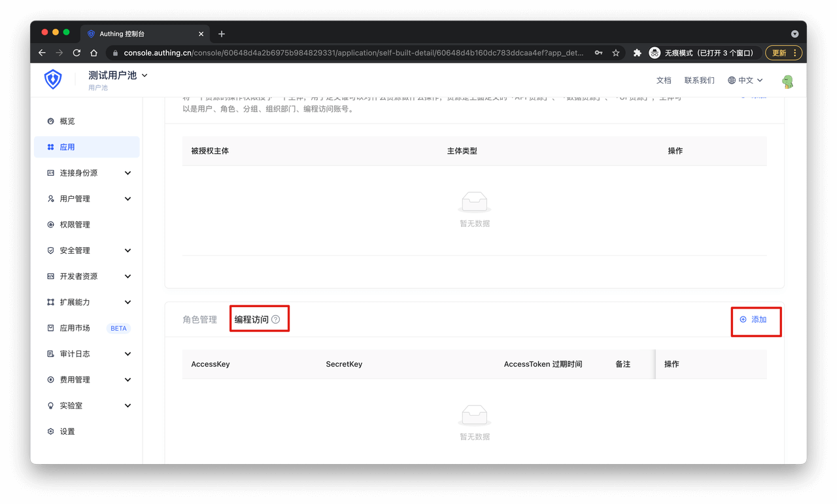
Task: Click the Authing shield logo
Action: [53, 80]
